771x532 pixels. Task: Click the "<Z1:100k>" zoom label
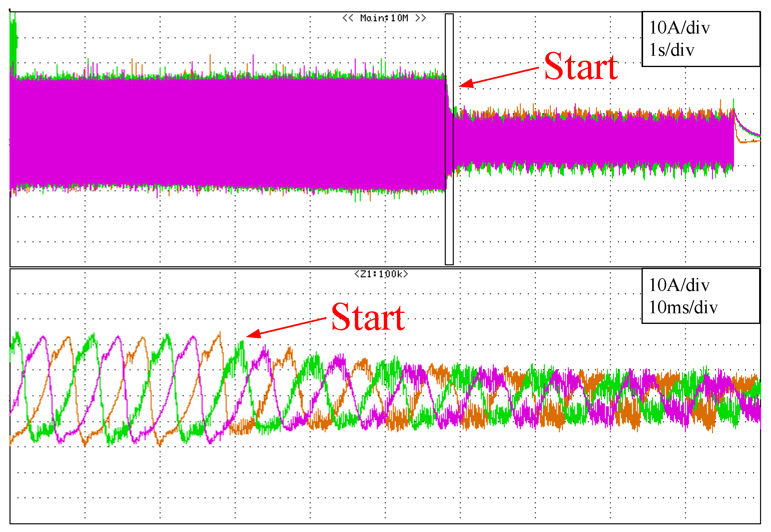click(381, 274)
